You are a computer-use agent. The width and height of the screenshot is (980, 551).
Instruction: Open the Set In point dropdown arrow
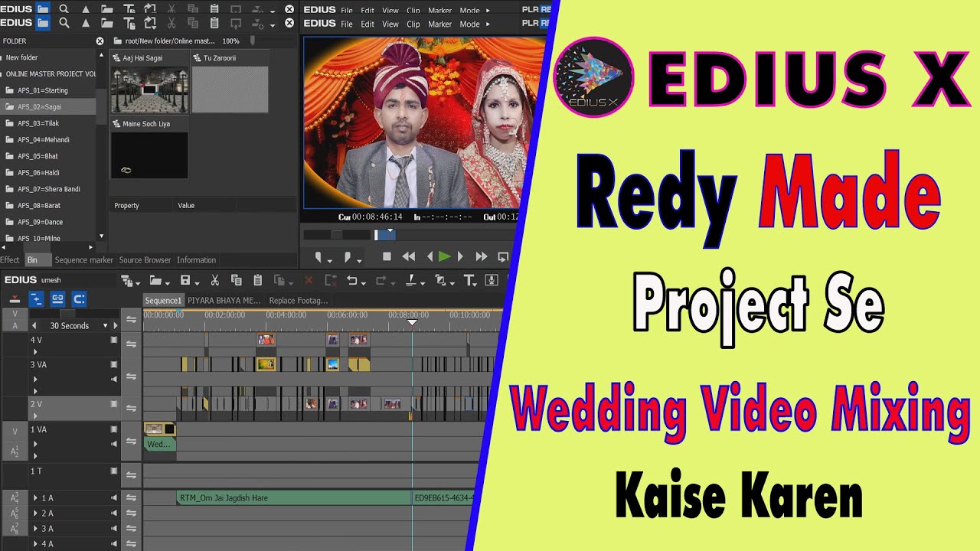click(329, 259)
